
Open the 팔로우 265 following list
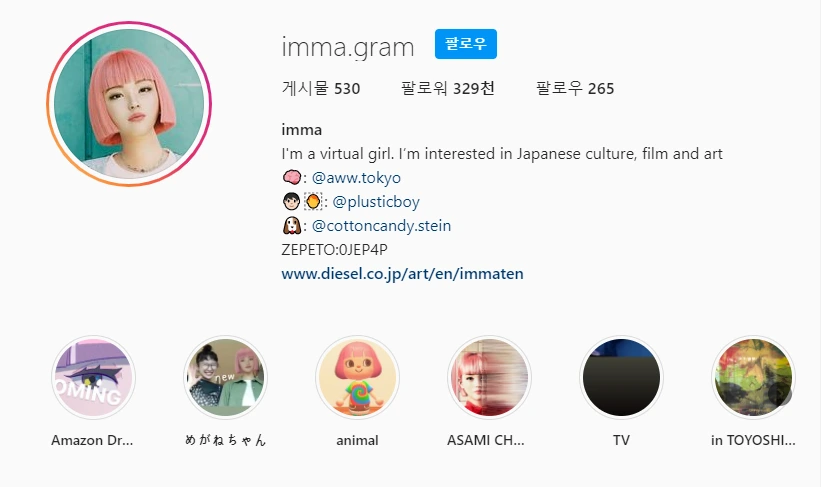[575, 88]
